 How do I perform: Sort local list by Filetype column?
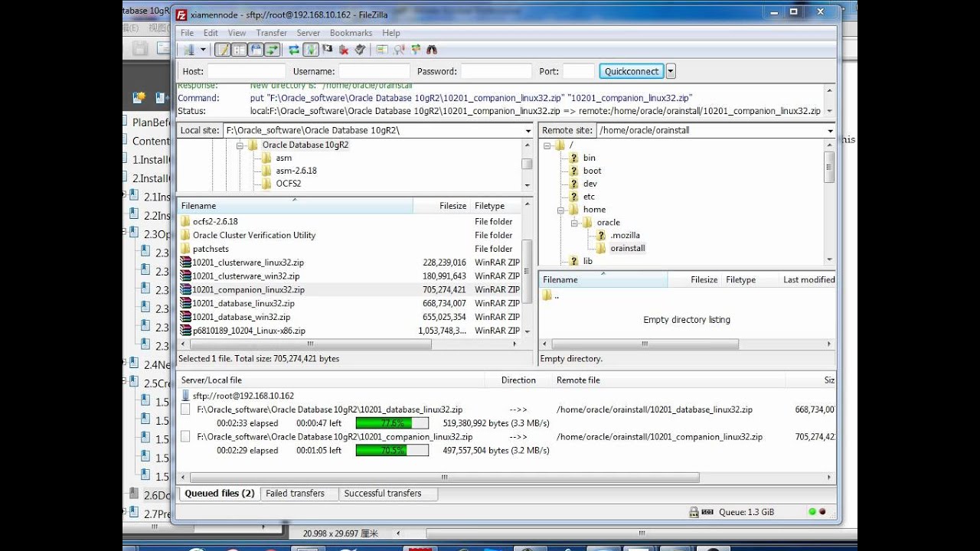495,206
